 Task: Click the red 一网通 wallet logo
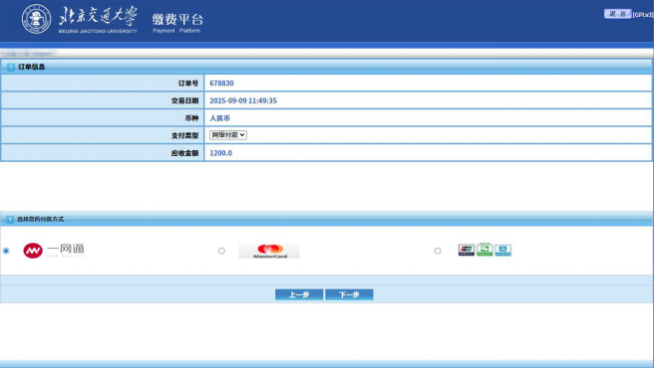pos(33,251)
